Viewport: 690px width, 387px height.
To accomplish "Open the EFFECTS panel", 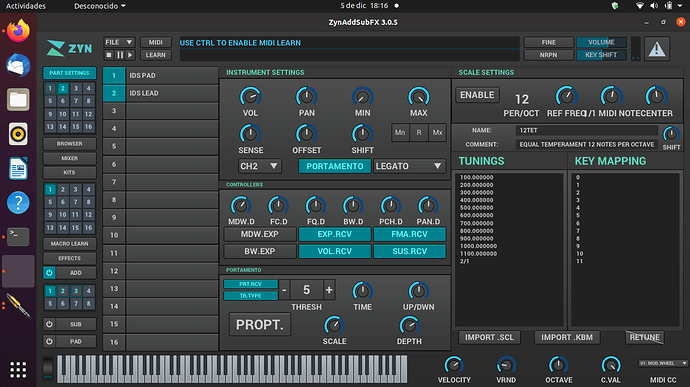I will point(69,258).
